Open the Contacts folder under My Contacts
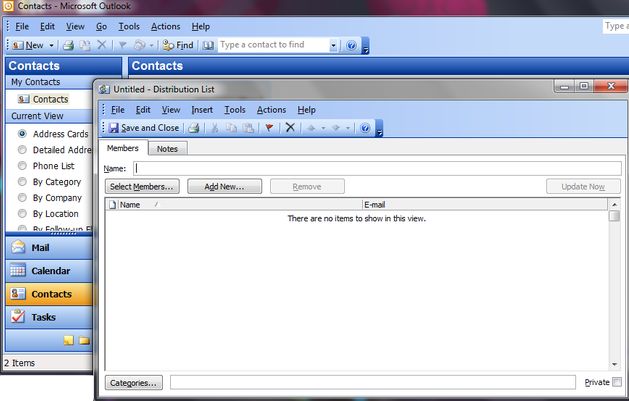This screenshot has width=629, height=401. pos(43,99)
